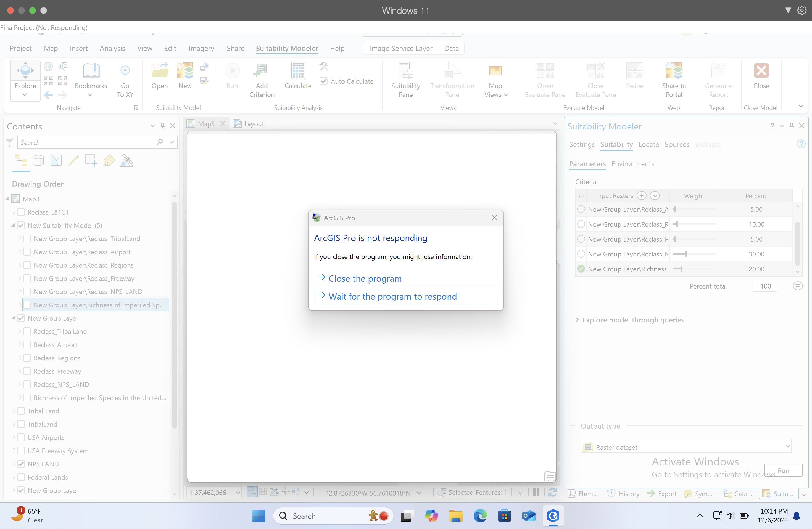This screenshot has width=812, height=529.
Task: Check the USA Airports layer
Action: click(21, 438)
